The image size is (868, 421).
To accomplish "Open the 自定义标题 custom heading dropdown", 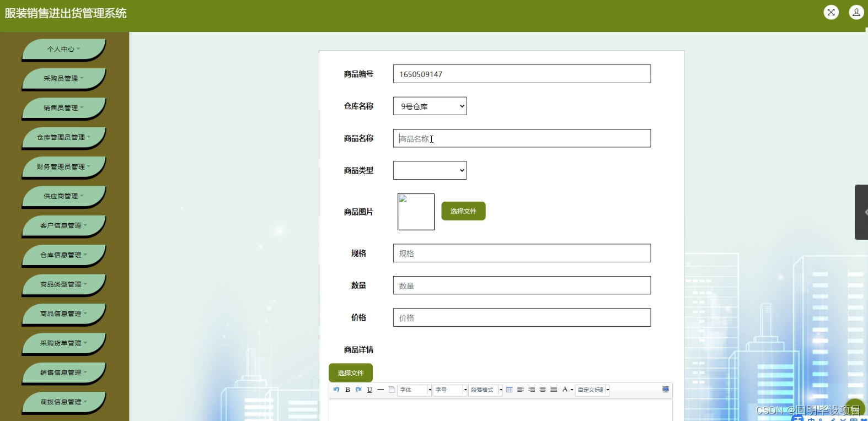I will (593, 390).
